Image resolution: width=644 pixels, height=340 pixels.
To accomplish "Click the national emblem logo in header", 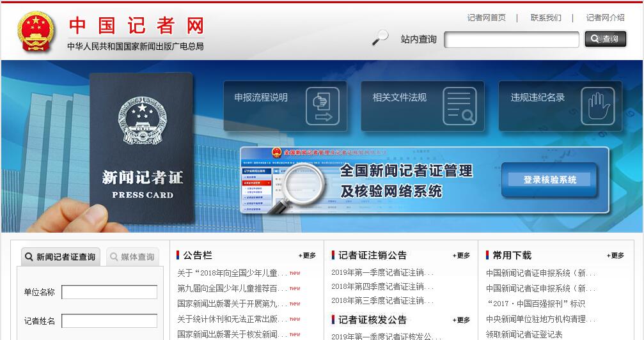I will pos(36,31).
